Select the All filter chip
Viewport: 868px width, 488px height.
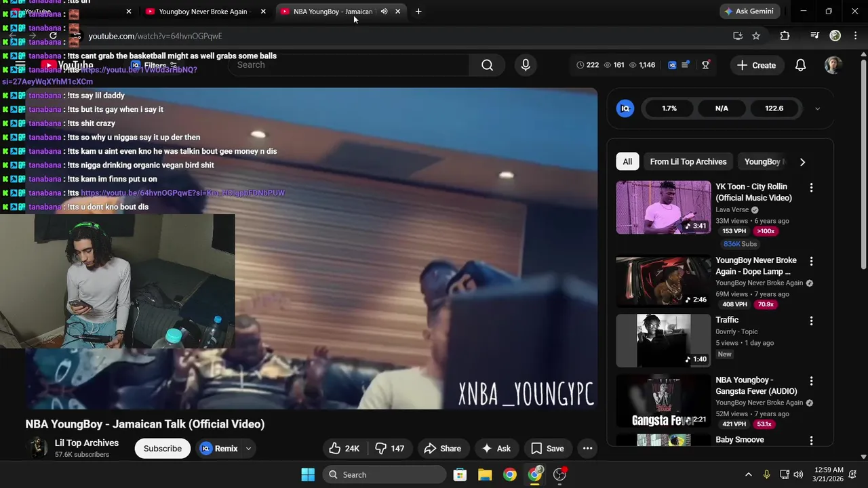coord(627,161)
